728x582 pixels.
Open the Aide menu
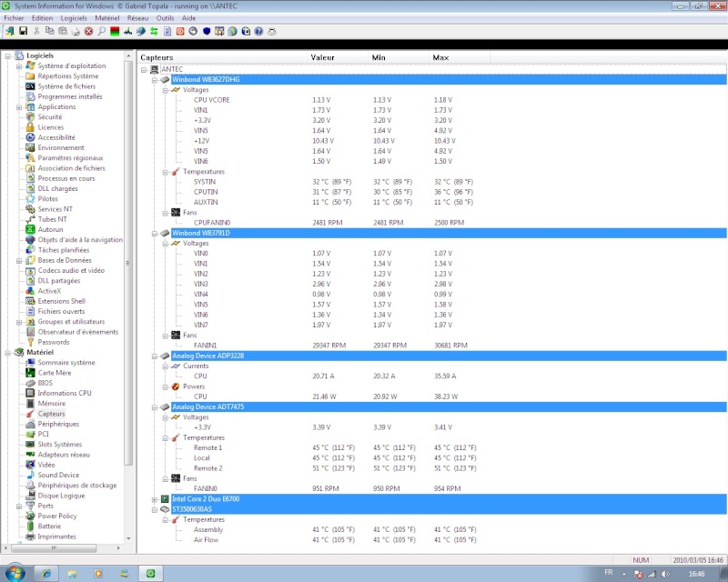click(x=188, y=18)
